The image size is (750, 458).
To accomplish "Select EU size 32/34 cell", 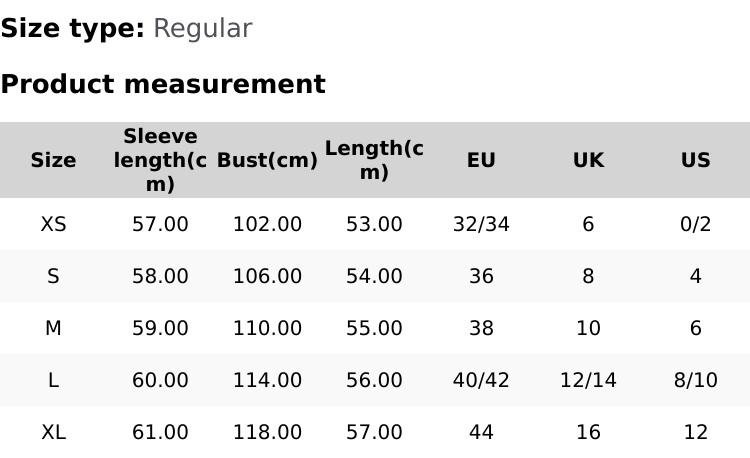I will click(x=481, y=224).
